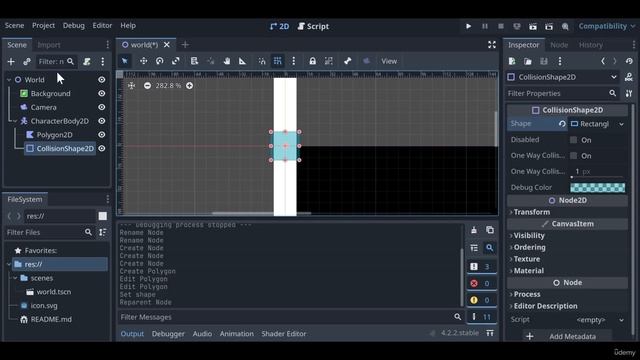
Task: Open the View menu button in viewport
Action: [x=389, y=61]
